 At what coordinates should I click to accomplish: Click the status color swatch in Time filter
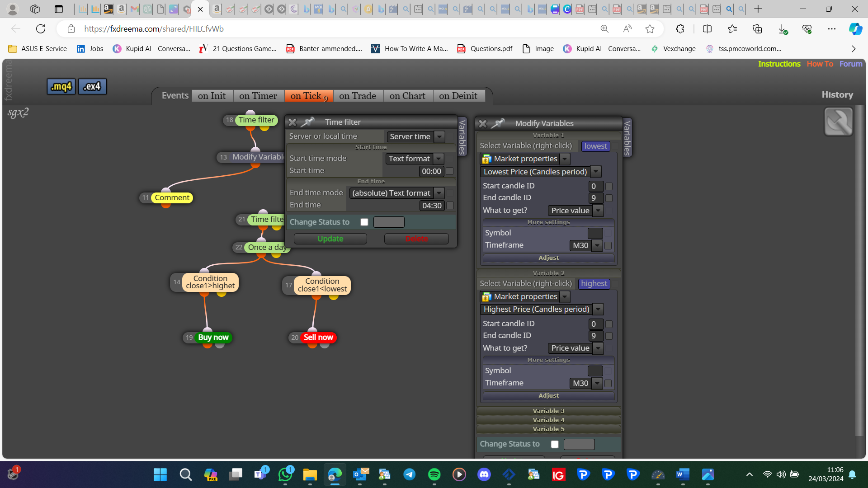tap(389, 222)
